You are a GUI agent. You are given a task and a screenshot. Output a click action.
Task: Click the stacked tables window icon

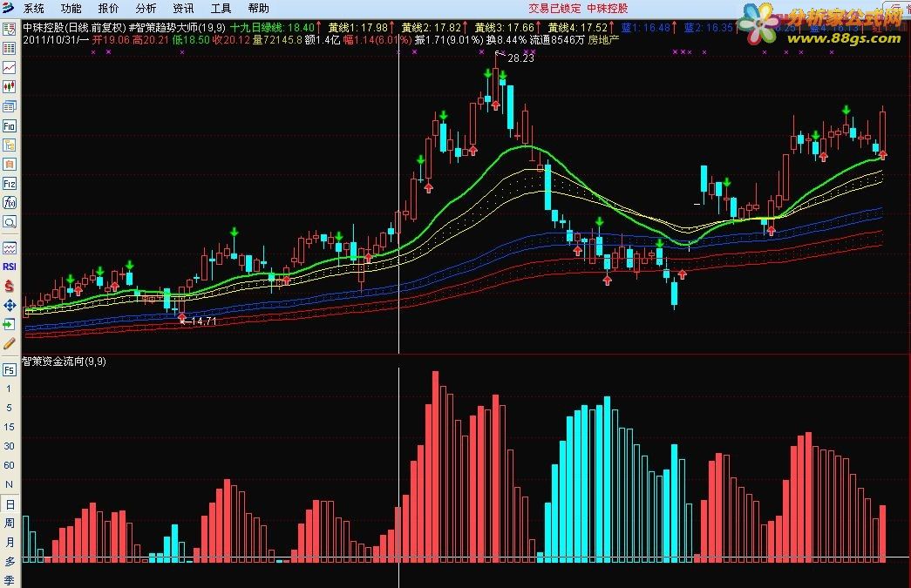(10, 106)
